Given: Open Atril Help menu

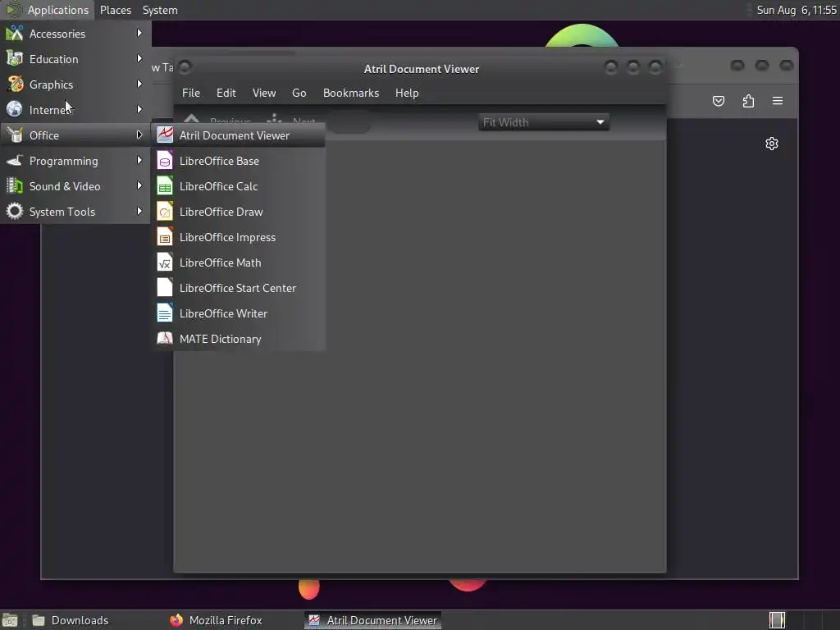Looking at the screenshot, I should pyautogui.click(x=407, y=93).
